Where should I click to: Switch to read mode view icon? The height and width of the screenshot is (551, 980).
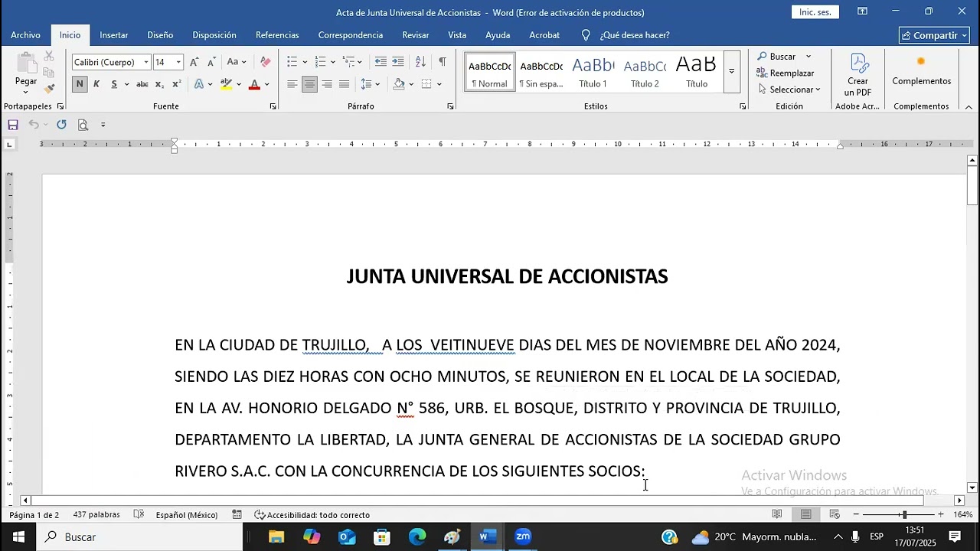[777, 514]
